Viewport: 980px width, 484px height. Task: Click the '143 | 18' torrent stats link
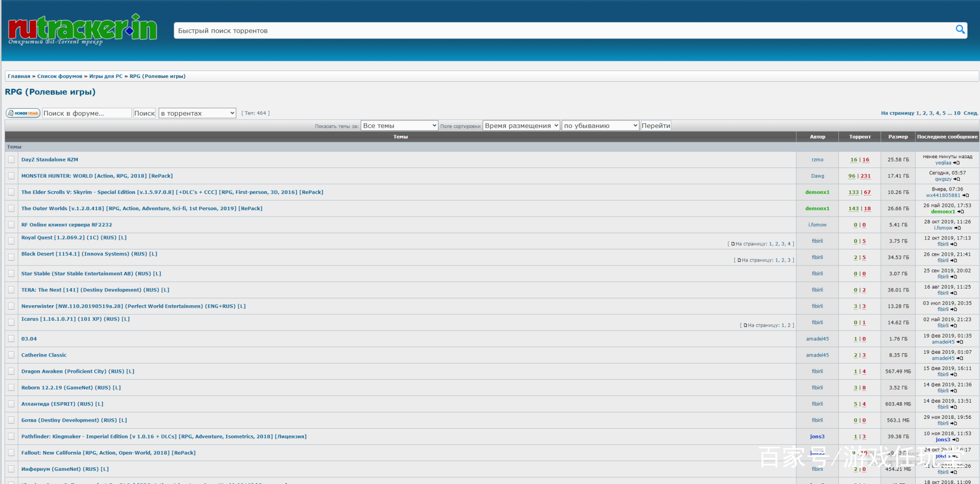(x=859, y=209)
